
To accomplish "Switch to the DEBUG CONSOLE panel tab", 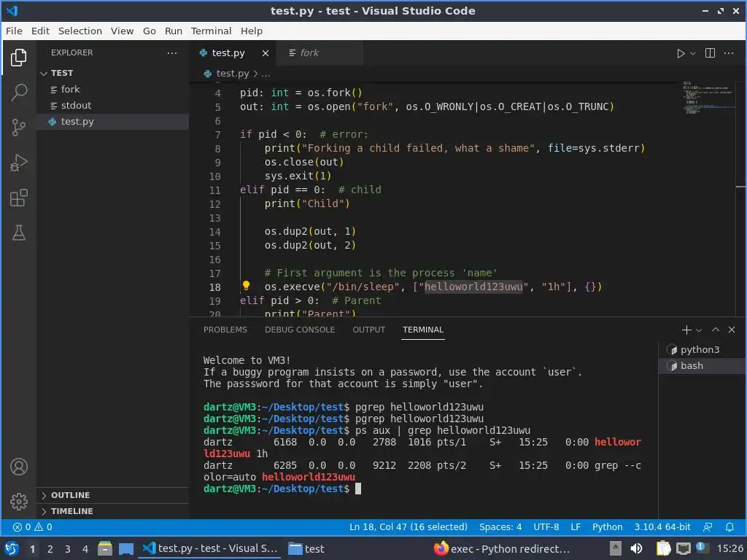I will pos(300,330).
